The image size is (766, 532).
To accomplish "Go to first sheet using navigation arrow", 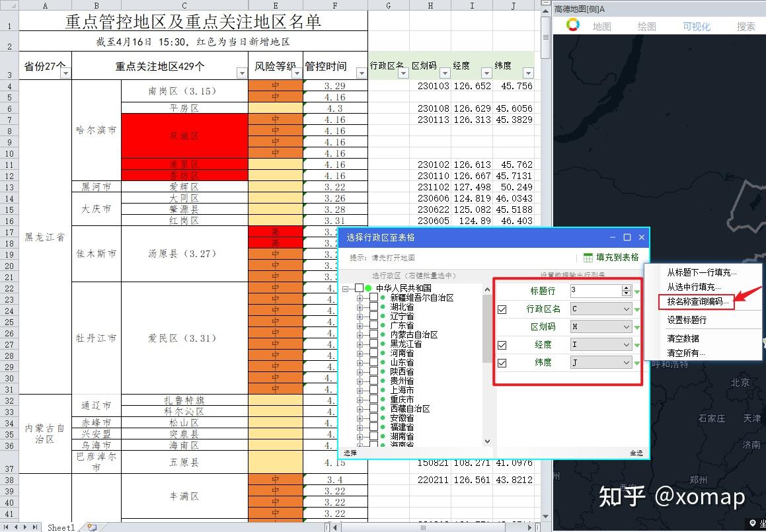I will (x=7, y=527).
